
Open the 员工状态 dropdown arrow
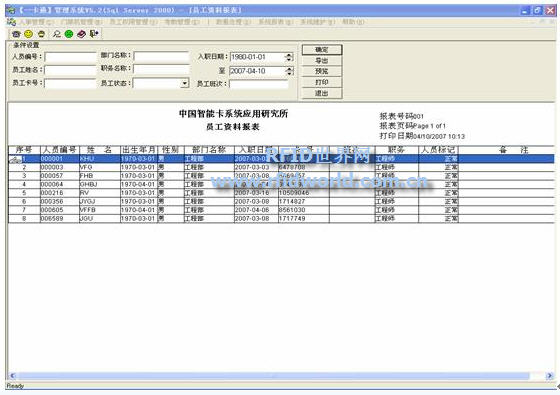click(x=184, y=83)
